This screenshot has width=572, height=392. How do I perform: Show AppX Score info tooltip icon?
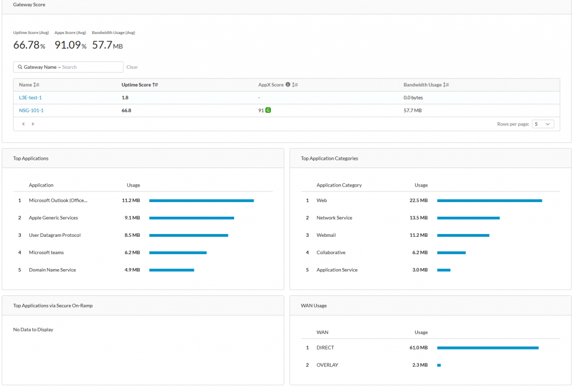(x=288, y=85)
